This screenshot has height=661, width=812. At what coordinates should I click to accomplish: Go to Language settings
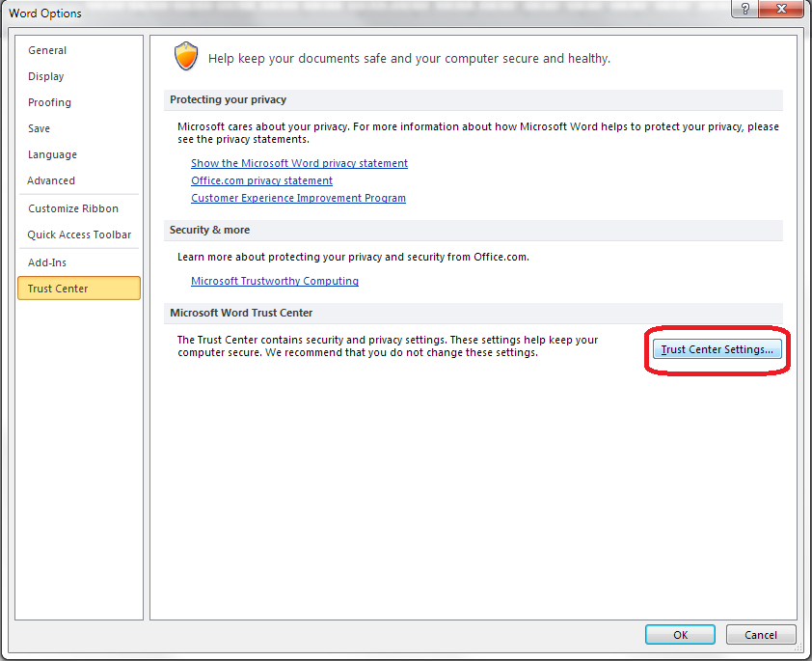click(x=52, y=154)
